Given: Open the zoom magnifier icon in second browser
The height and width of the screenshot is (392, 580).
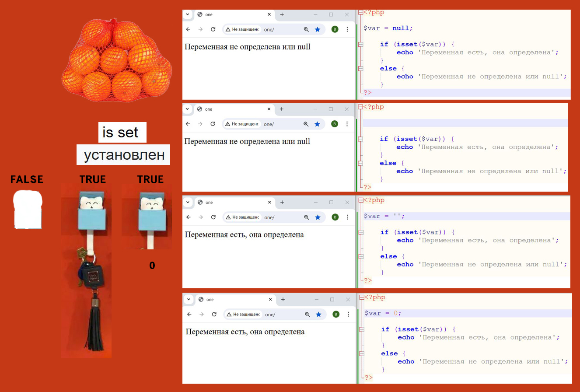Looking at the screenshot, I should [306, 124].
